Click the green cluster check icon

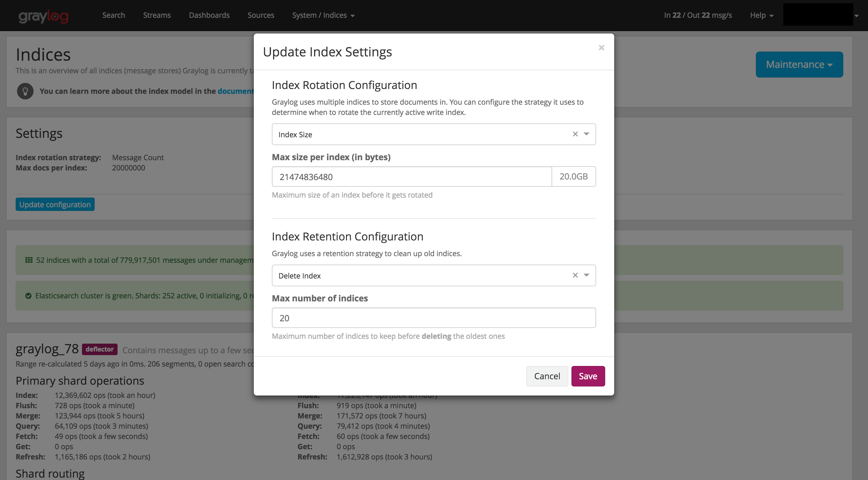(x=28, y=296)
